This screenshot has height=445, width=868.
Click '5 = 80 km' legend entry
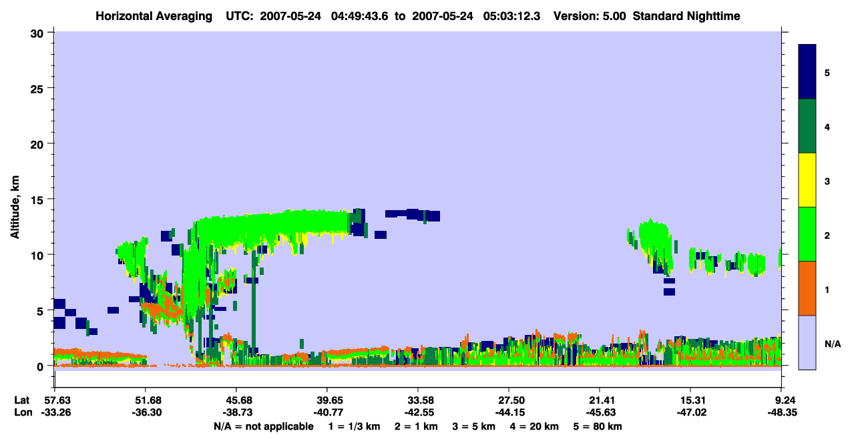598,426
